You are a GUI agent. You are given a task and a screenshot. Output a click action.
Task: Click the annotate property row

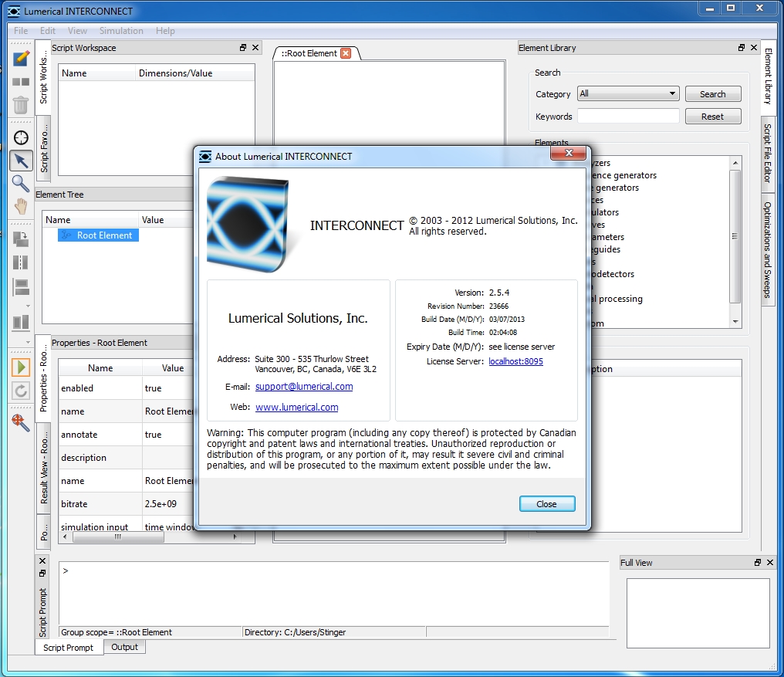[x=126, y=435]
